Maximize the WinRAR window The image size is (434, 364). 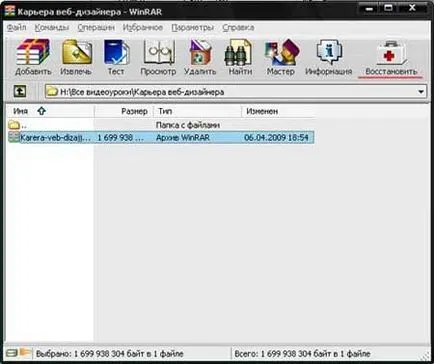pos(389,8)
